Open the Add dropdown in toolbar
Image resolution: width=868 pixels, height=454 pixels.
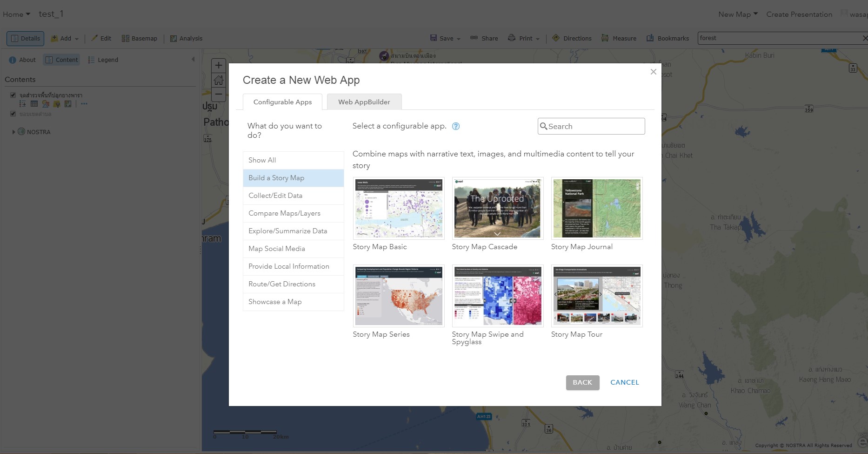click(x=65, y=39)
